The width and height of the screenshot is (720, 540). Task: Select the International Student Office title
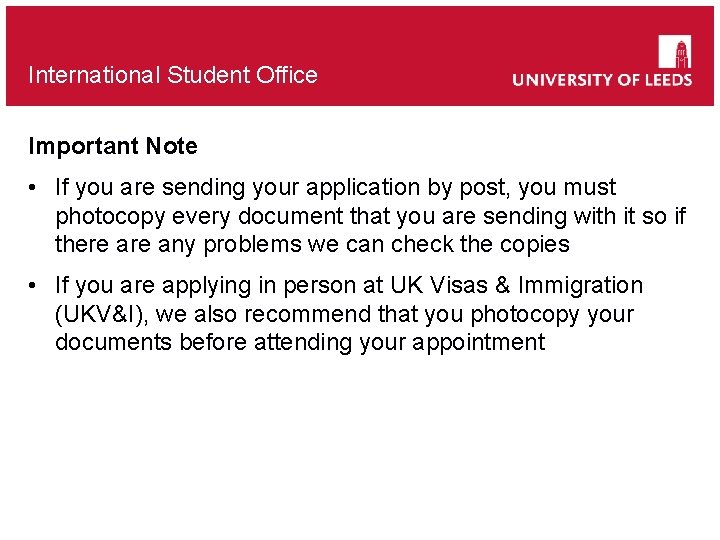pyautogui.click(x=173, y=75)
